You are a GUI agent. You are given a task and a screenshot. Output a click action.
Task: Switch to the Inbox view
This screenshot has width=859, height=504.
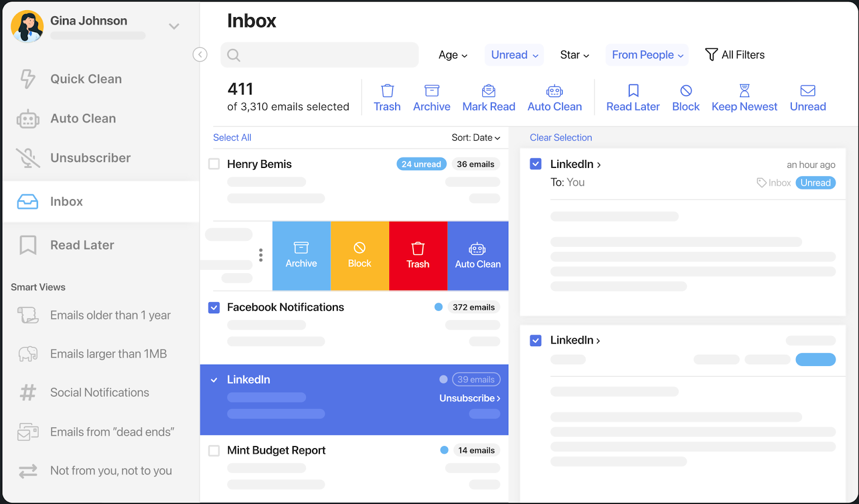66,201
